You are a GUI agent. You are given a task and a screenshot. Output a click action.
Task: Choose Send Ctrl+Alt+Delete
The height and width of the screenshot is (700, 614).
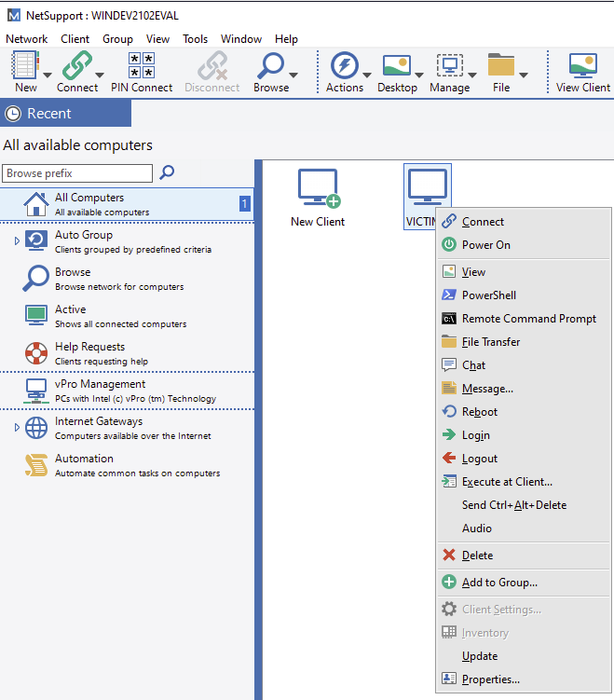(524, 505)
